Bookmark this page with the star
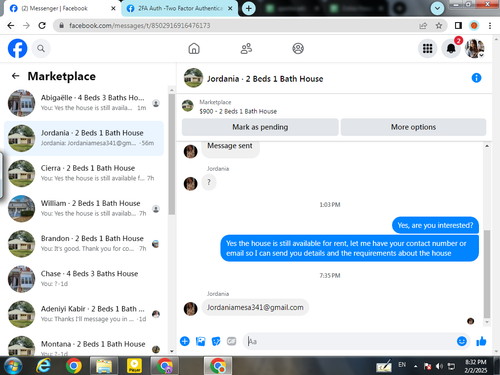 pyautogui.click(x=439, y=26)
